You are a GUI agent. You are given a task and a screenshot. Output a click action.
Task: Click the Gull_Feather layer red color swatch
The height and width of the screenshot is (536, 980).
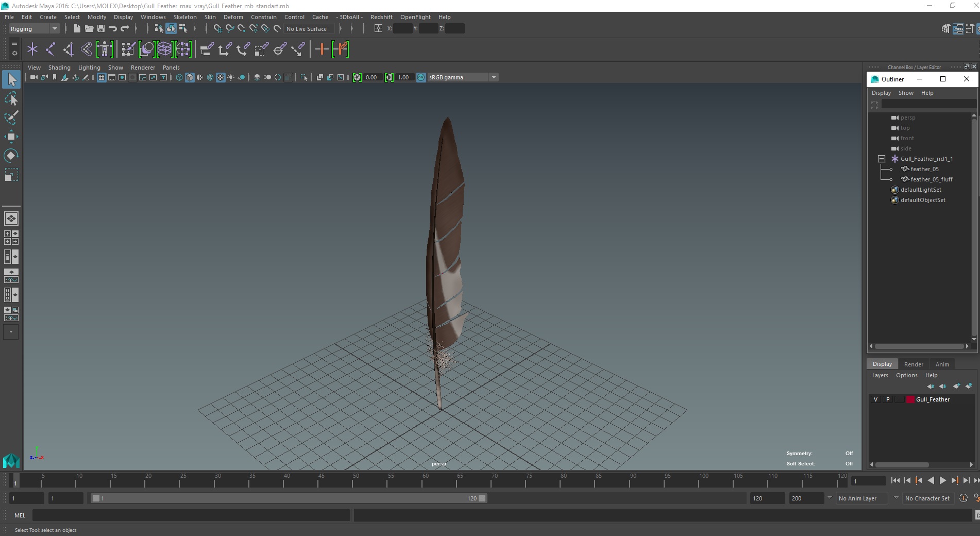[x=910, y=399]
